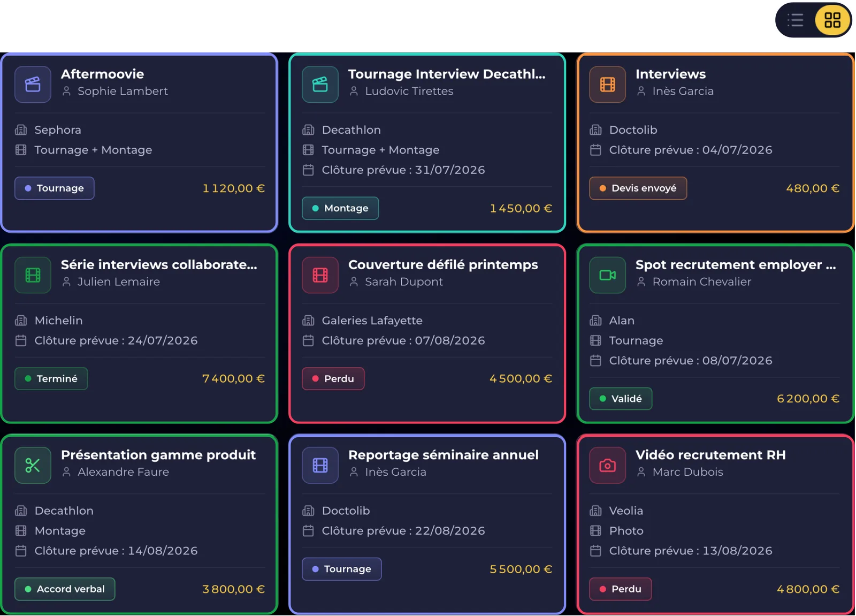Click Clôture prévue : 08/07/2026

(691, 361)
